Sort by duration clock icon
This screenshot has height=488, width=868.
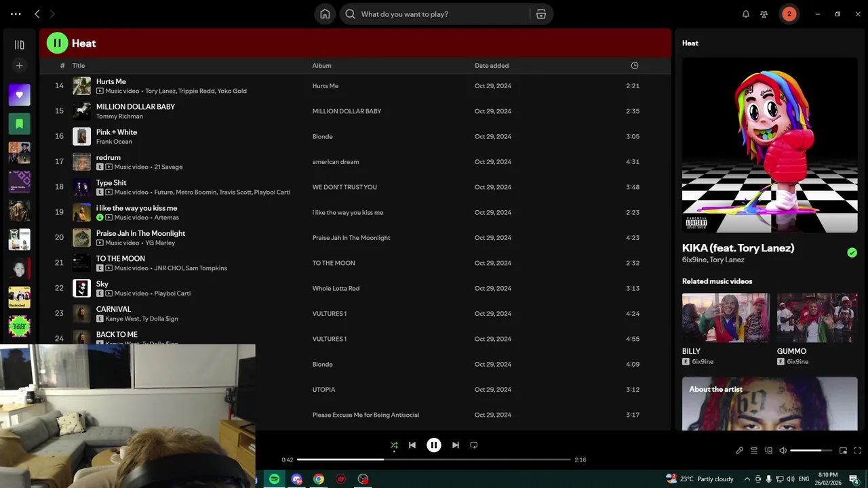coord(635,66)
